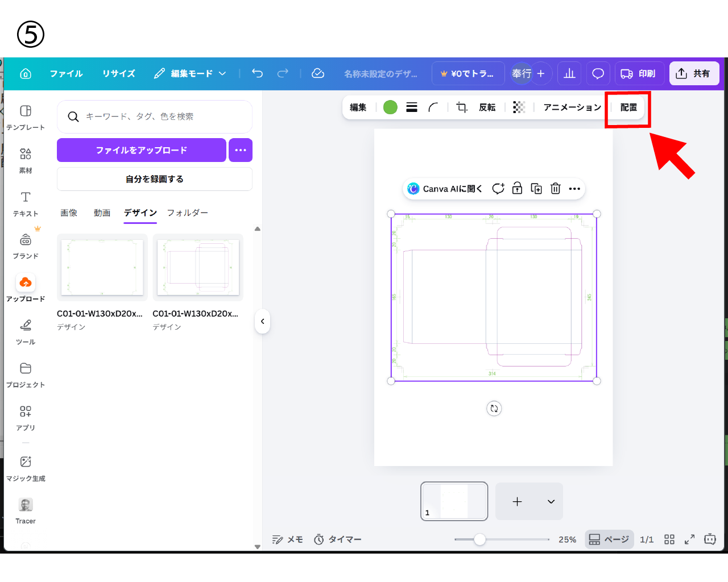Collapse the side panel with chevron
Screen dimensions: 728x582
pyautogui.click(x=262, y=321)
